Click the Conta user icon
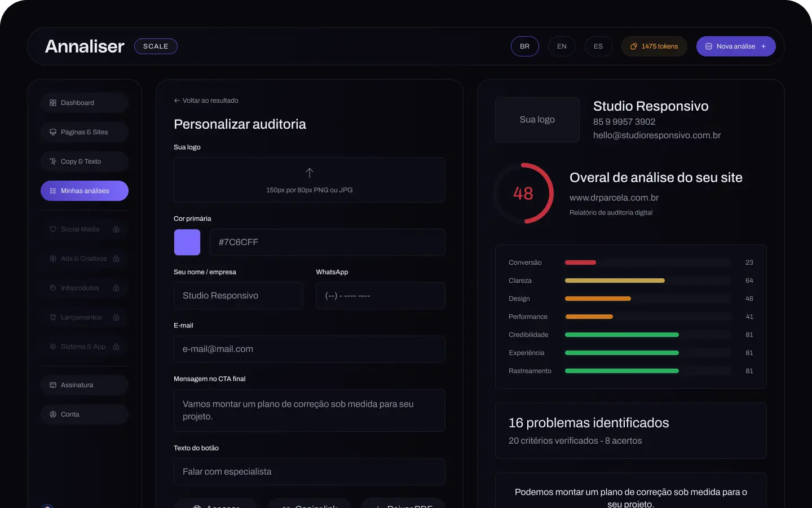812x508 pixels. pyautogui.click(x=53, y=414)
